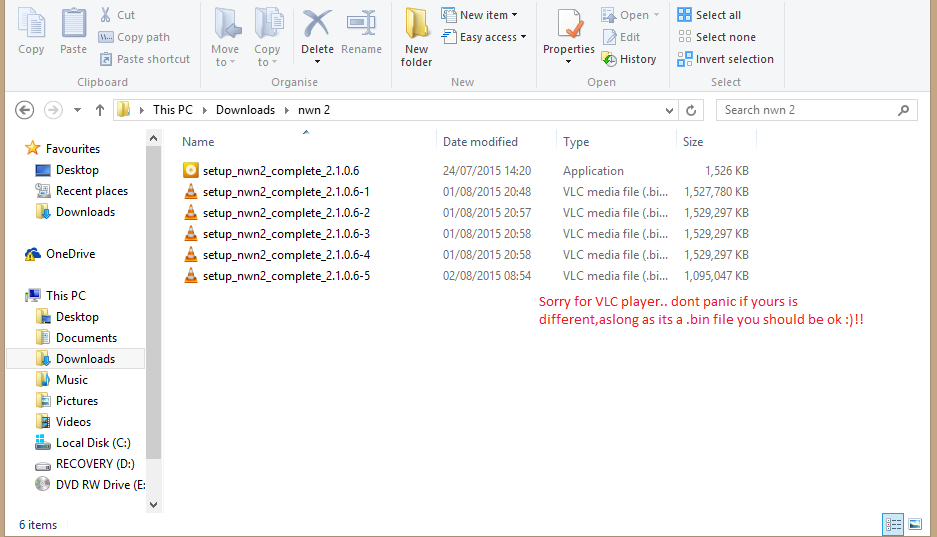Open Recent places
937x537 pixels.
click(81, 191)
